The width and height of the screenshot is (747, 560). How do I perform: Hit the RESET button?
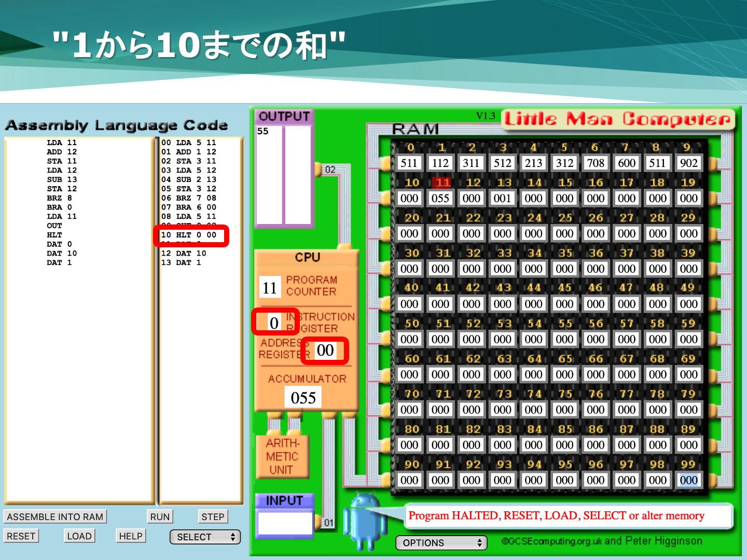click(x=21, y=536)
